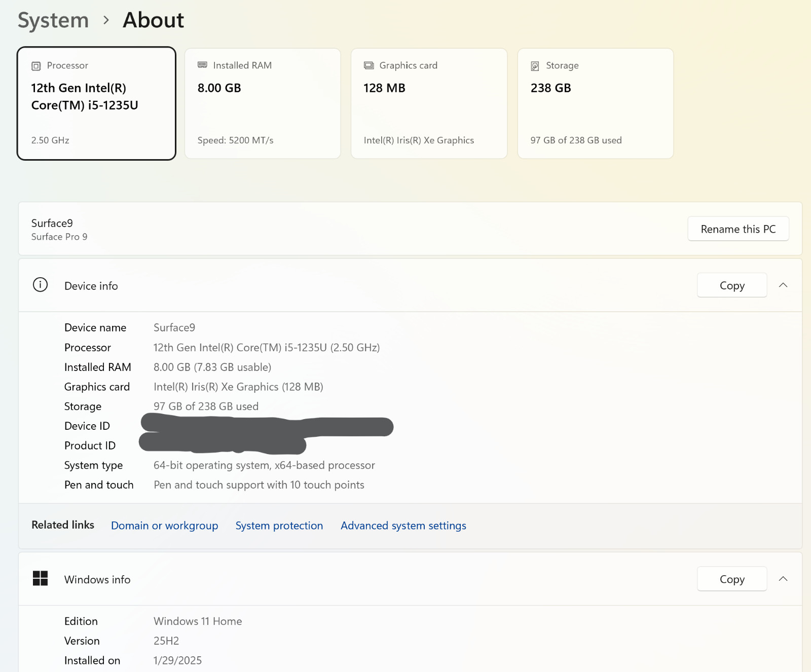The width and height of the screenshot is (811, 672).
Task: Click the Graphics card icon
Action: click(369, 65)
